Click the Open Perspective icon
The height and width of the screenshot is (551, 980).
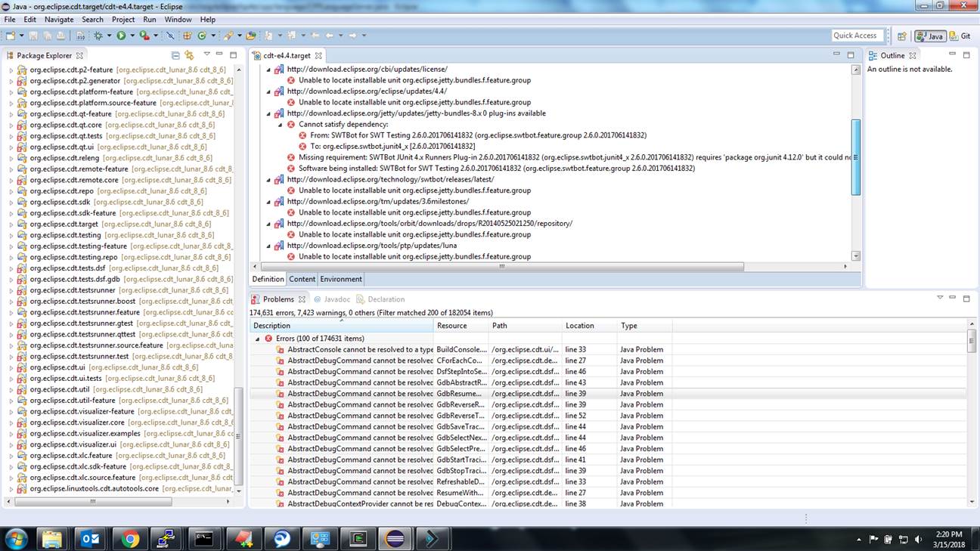(901, 36)
